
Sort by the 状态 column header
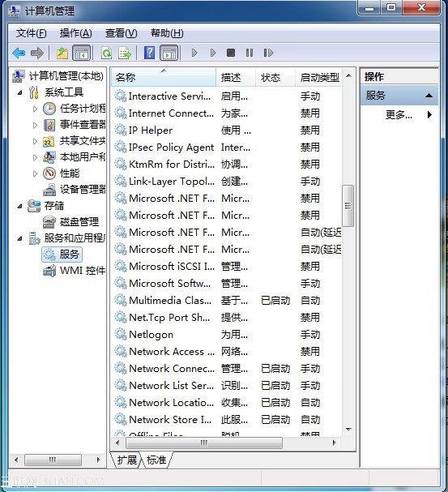275,77
